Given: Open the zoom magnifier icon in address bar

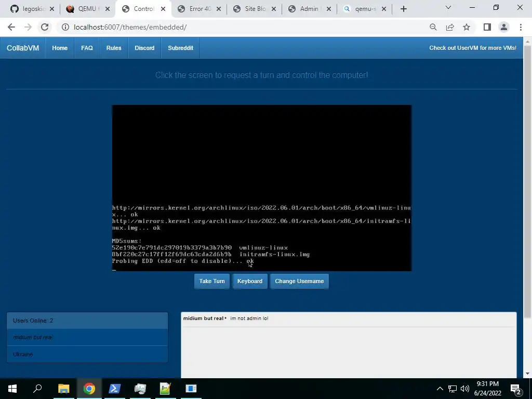Looking at the screenshot, I should point(433,27).
